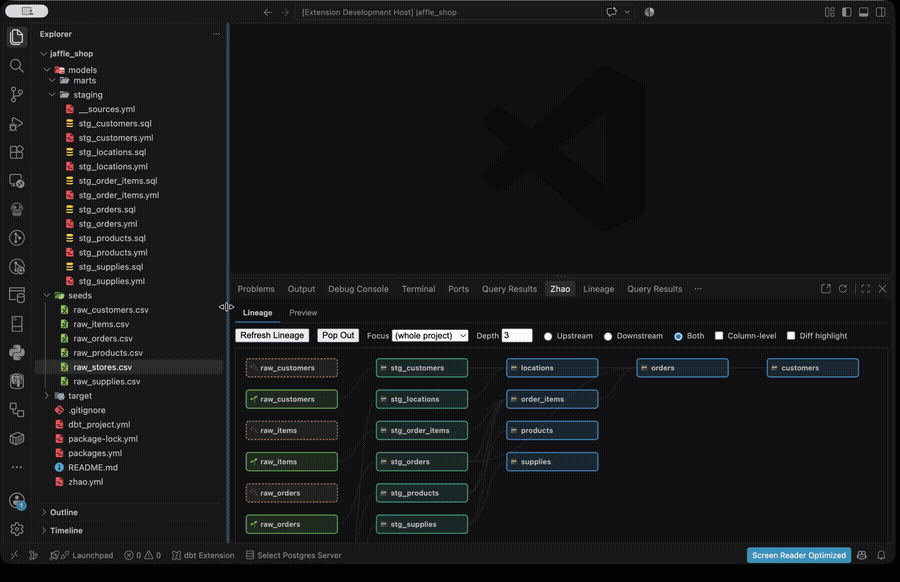Screen dimensions: 900x582
Task: Collapse the jaffle_shop root folder
Action: click(44, 53)
